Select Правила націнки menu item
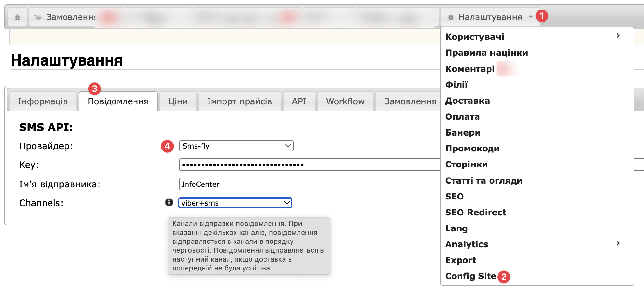644x301 pixels. coord(486,53)
